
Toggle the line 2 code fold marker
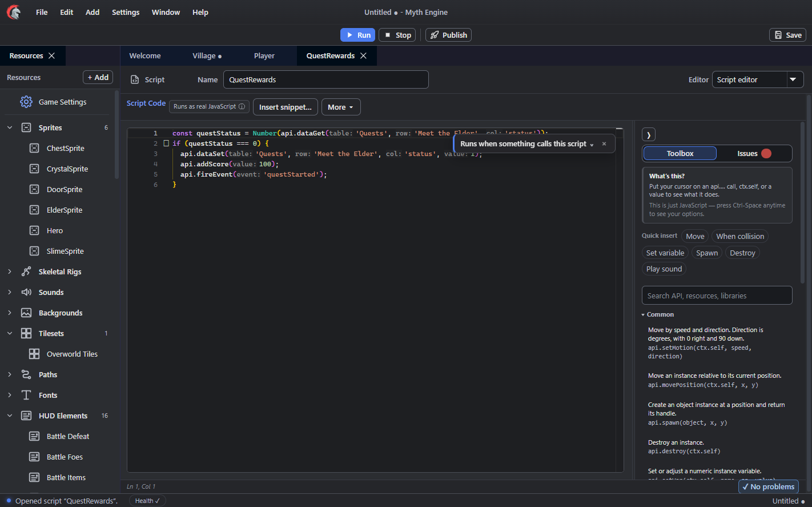pos(166,143)
